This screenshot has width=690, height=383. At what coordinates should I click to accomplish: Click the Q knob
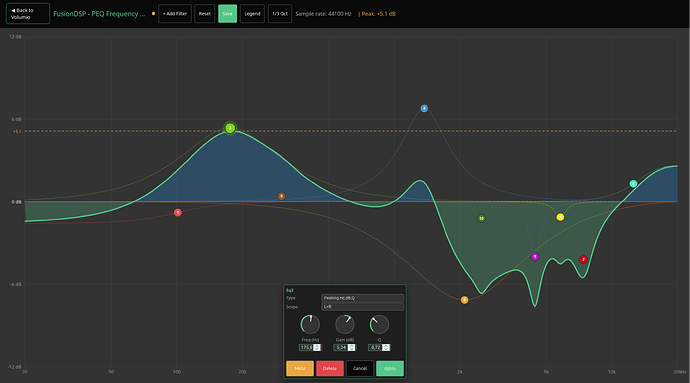tap(379, 325)
